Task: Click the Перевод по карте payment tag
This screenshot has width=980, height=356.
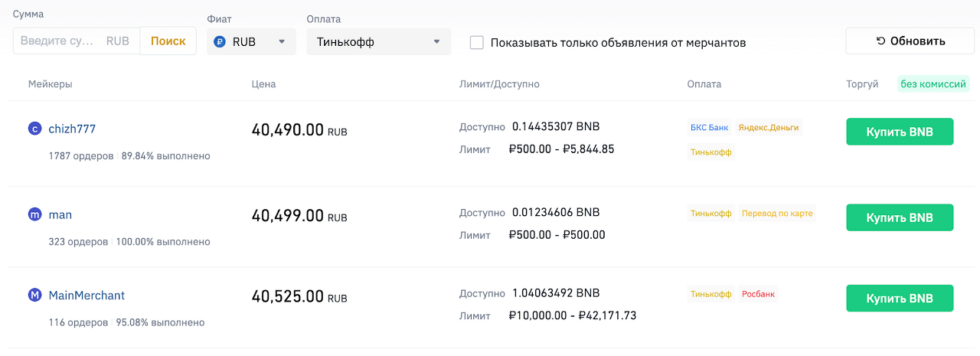Action: coord(777,214)
